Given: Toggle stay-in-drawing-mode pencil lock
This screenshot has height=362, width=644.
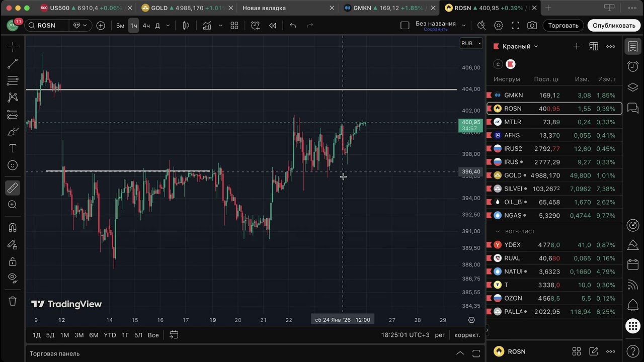Looking at the screenshot, I should point(13,244).
